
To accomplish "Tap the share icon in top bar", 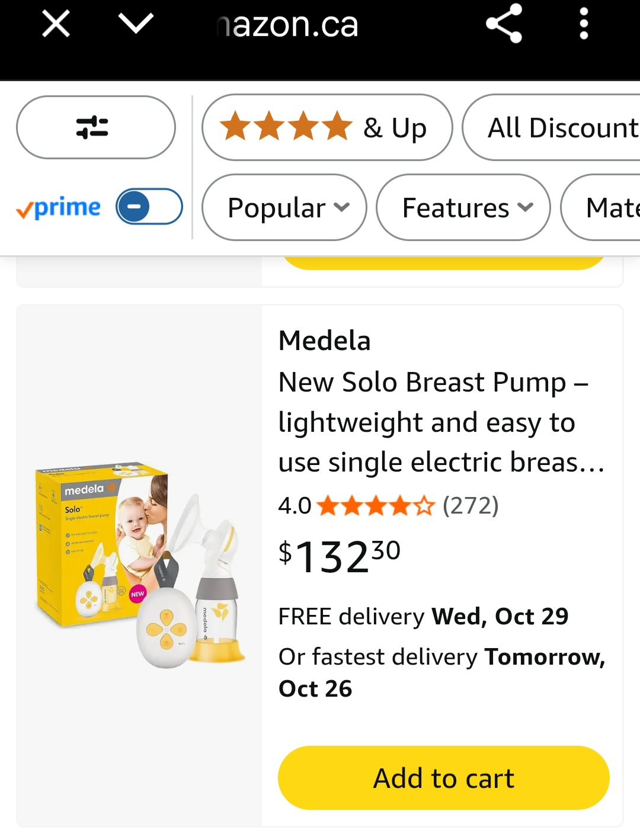I will 504,24.
